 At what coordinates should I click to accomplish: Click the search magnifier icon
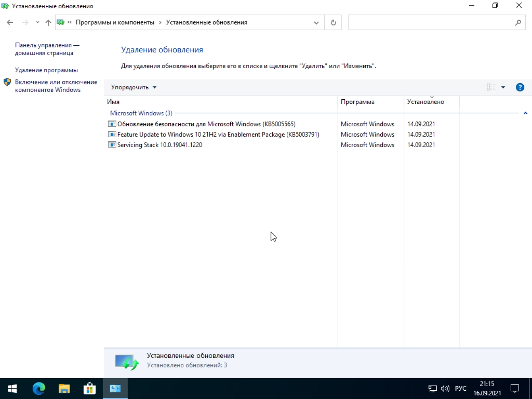518,22
